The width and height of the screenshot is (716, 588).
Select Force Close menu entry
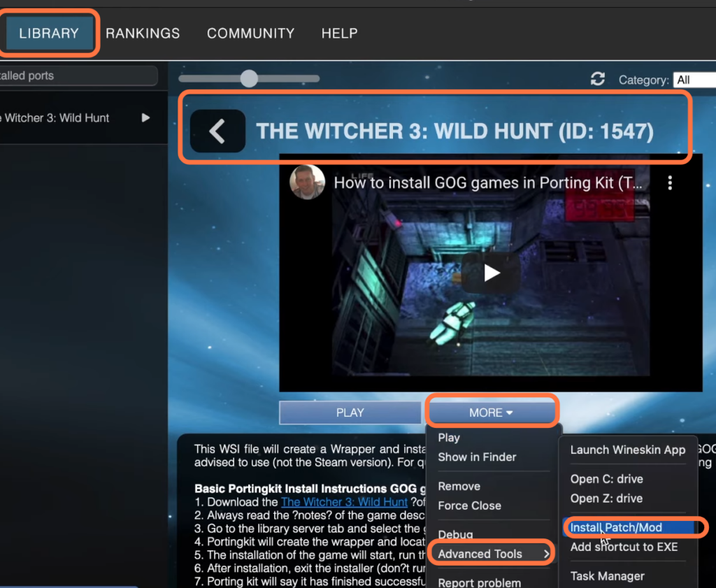pos(469,505)
